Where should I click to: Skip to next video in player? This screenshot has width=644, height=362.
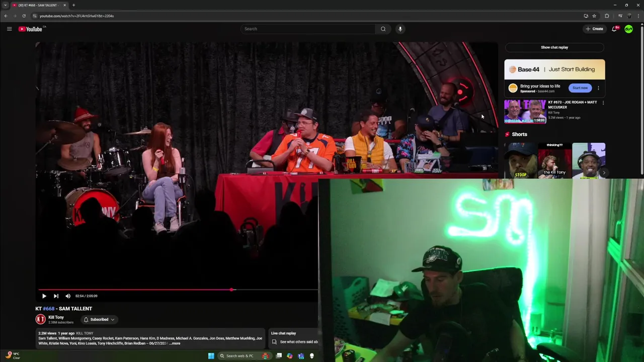(56, 296)
